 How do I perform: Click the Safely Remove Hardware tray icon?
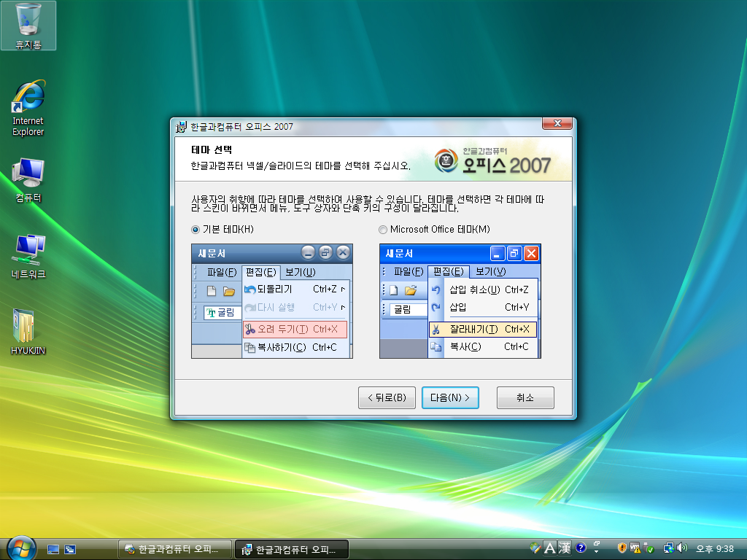pos(649,548)
